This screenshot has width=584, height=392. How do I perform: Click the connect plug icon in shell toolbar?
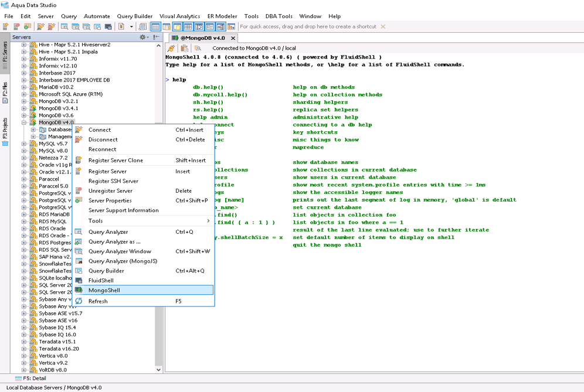tap(171, 48)
